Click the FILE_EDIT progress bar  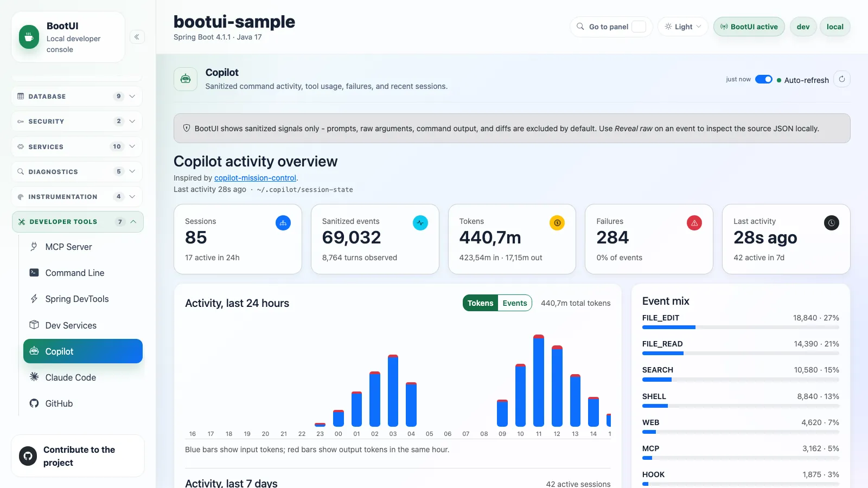741,328
